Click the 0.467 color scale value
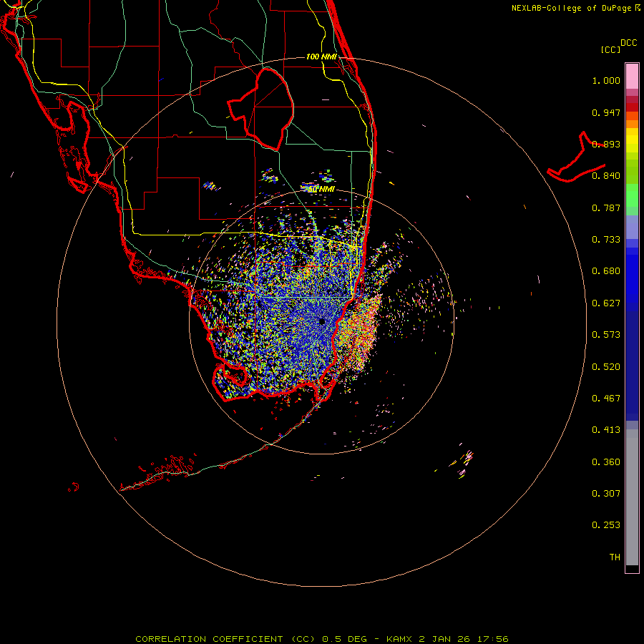 tap(606, 399)
